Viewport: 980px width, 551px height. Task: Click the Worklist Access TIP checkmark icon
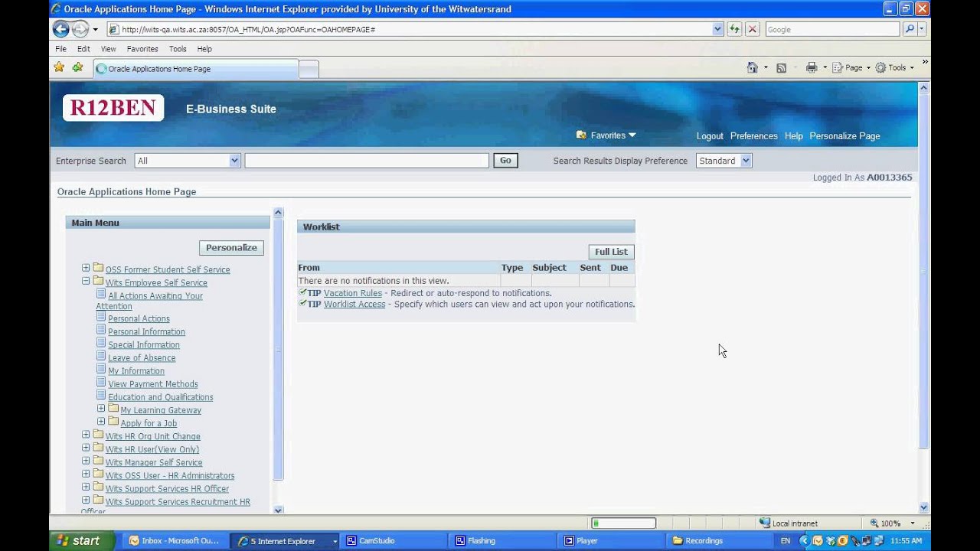(303, 303)
